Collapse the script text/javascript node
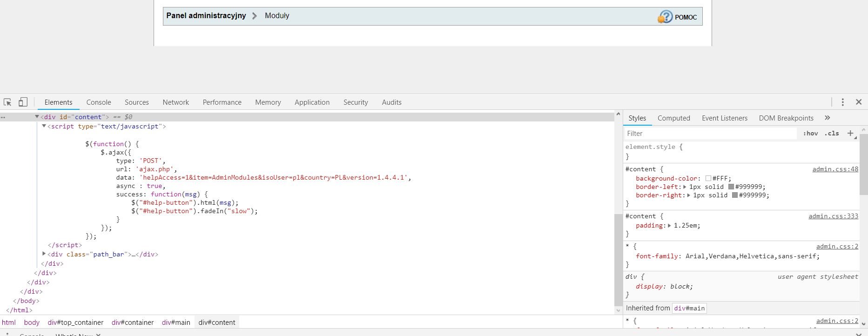Image resolution: width=868 pixels, height=336 pixels. 44,126
